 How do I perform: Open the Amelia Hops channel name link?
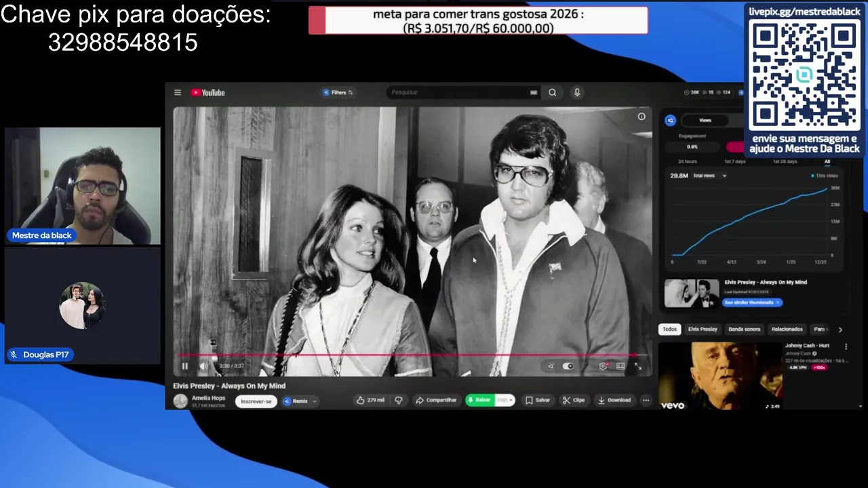tap(208, 398)
